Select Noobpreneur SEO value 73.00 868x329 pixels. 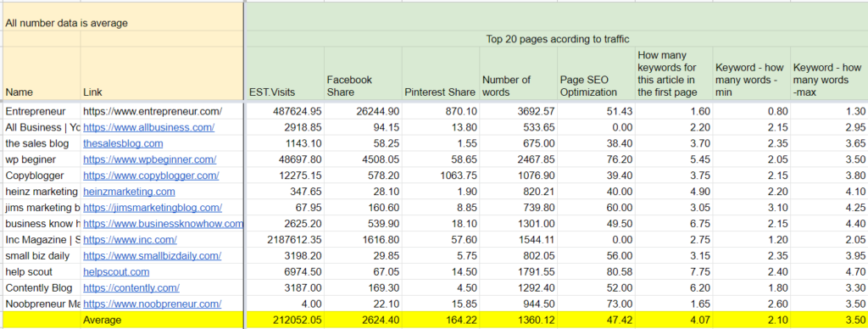pyautogui.click(x=596, y=304)
